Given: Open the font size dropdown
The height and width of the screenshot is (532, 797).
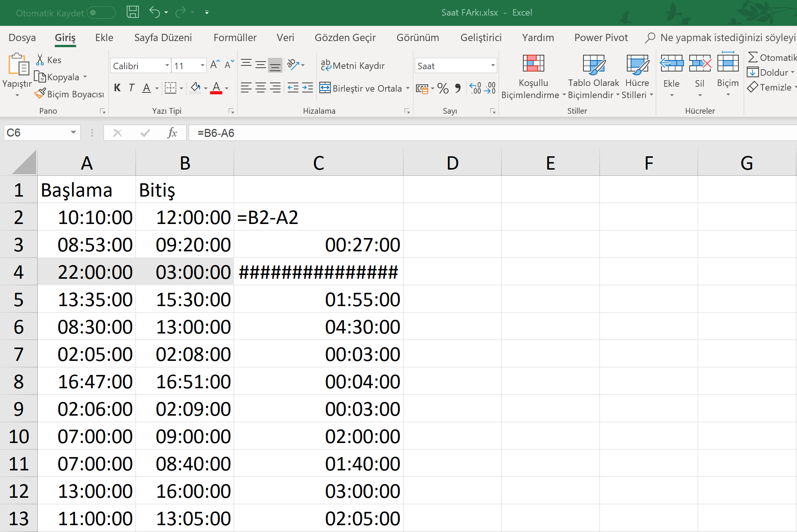Looking at the screenshot, I should [x=202, y=65].
